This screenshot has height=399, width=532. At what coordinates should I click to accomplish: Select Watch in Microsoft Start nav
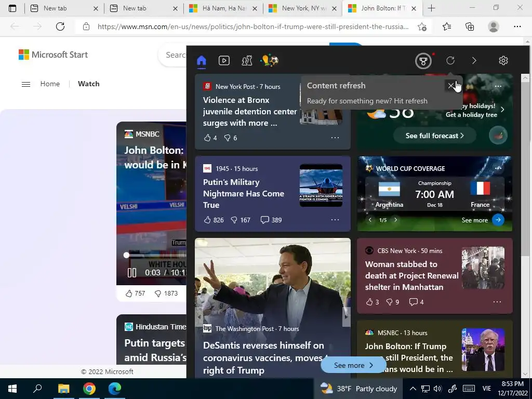(88, 84)
